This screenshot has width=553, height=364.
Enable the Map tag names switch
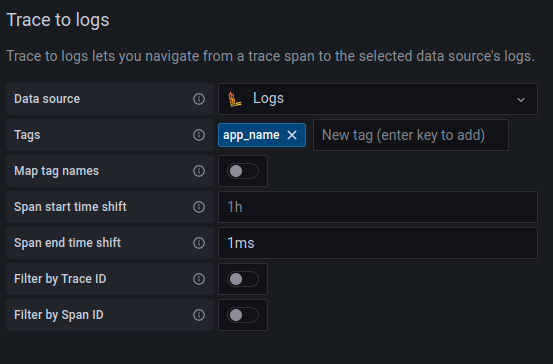[x=243, y=171]
